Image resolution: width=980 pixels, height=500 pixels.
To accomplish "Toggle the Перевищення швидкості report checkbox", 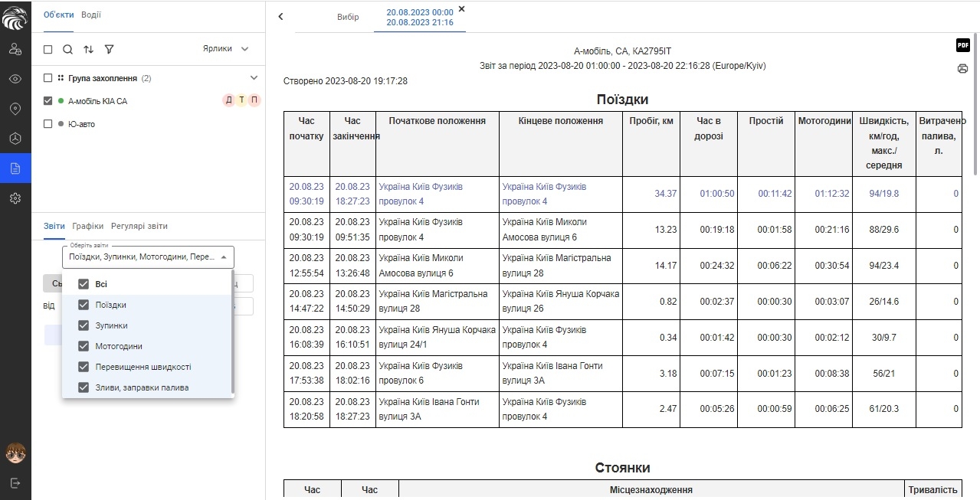I will (x=84, y=367).
